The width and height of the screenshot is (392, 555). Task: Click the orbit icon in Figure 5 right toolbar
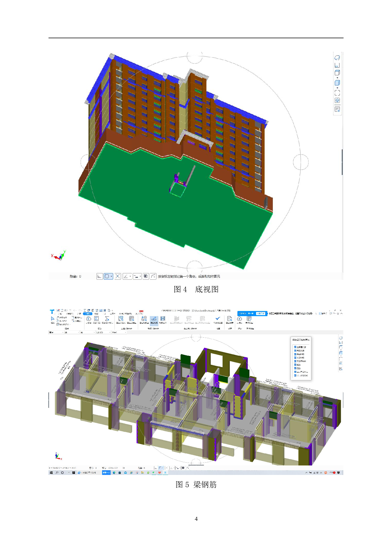(341, 338)
